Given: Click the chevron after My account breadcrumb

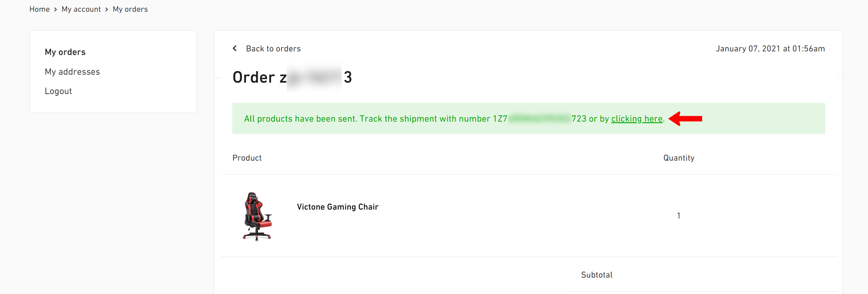Looking at the screenshot, I should pyautogui.click(x=106, y=9).
